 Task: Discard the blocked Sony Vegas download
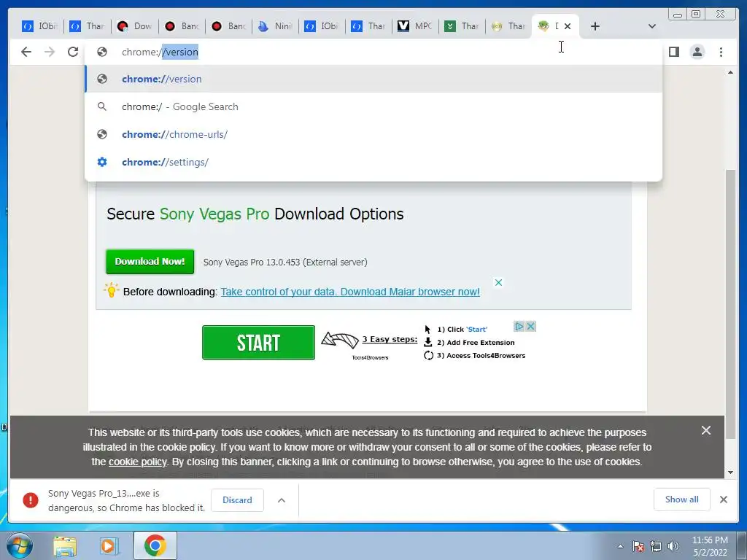pos(237,500)
